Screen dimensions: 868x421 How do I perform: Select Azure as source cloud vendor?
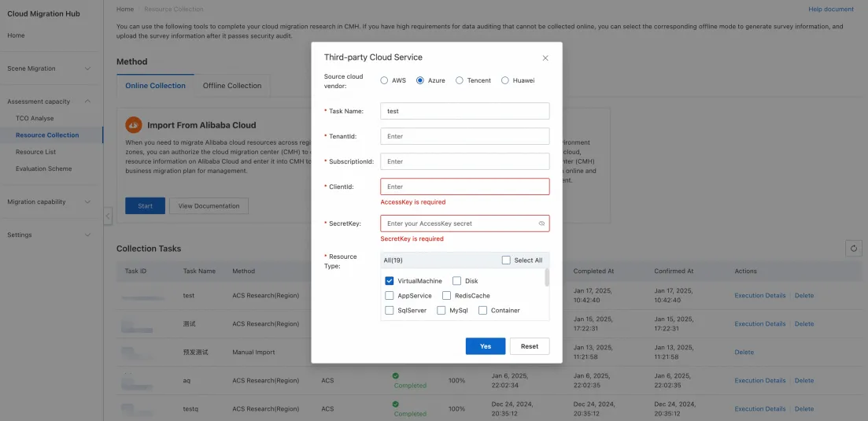point(420,80)
